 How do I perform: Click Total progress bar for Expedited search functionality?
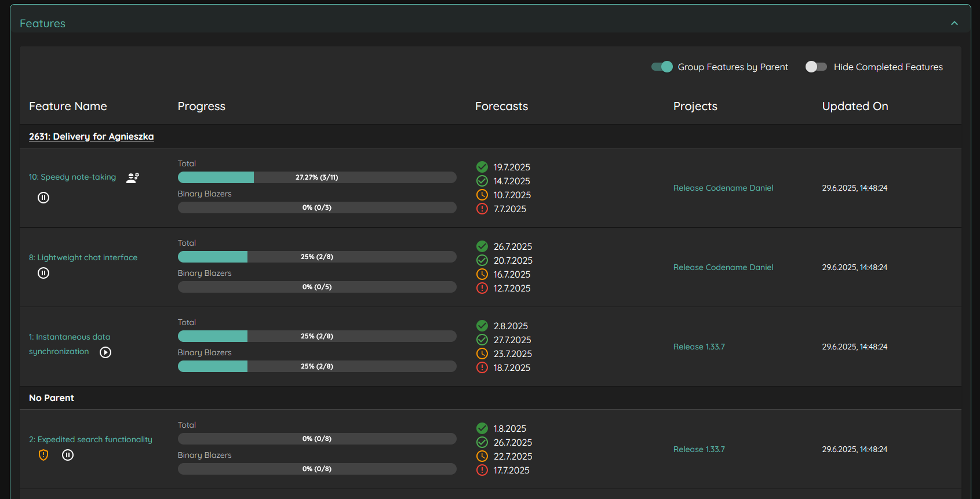coord(317,439)
